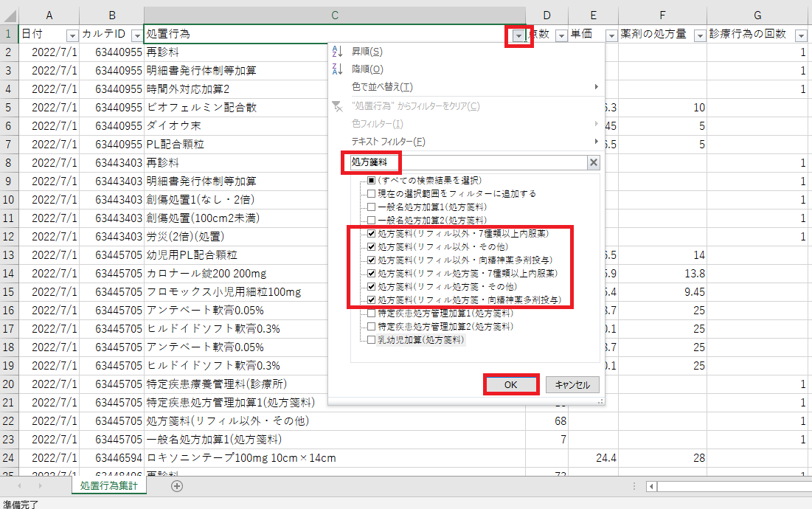The width and height of the screenshot is (812, 509).
Task: Open 色フィルター menu entry
Action: point(466,124)
